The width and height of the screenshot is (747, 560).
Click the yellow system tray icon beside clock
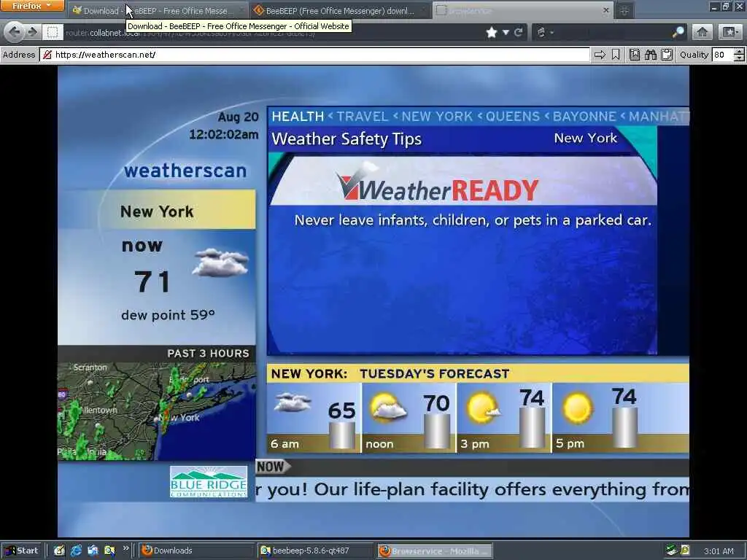pyautogui.click(x=685, y=551)
